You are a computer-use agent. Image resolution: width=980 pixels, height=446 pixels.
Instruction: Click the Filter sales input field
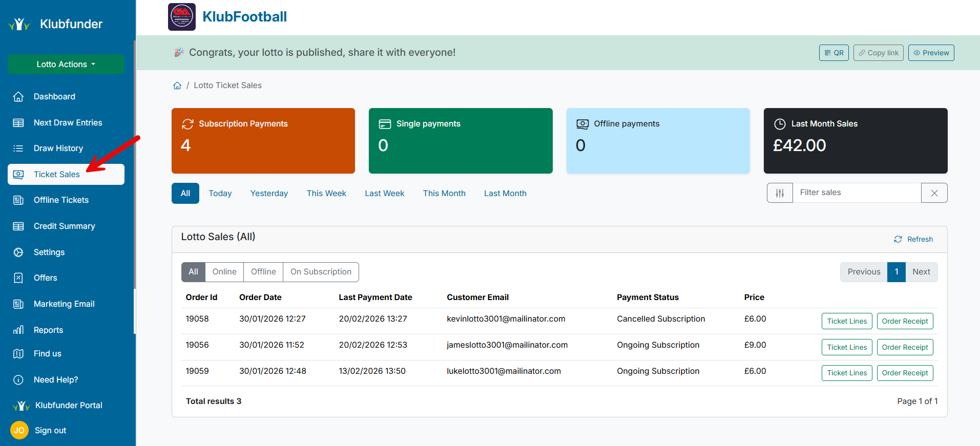pyautogui.click(x=857, y=193)
